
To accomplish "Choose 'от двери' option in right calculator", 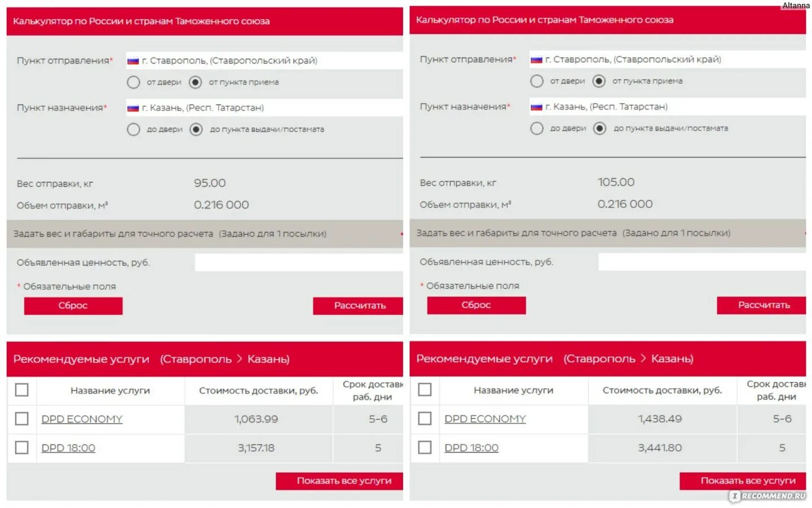I will pyautogui.click(x=537, y=81).
